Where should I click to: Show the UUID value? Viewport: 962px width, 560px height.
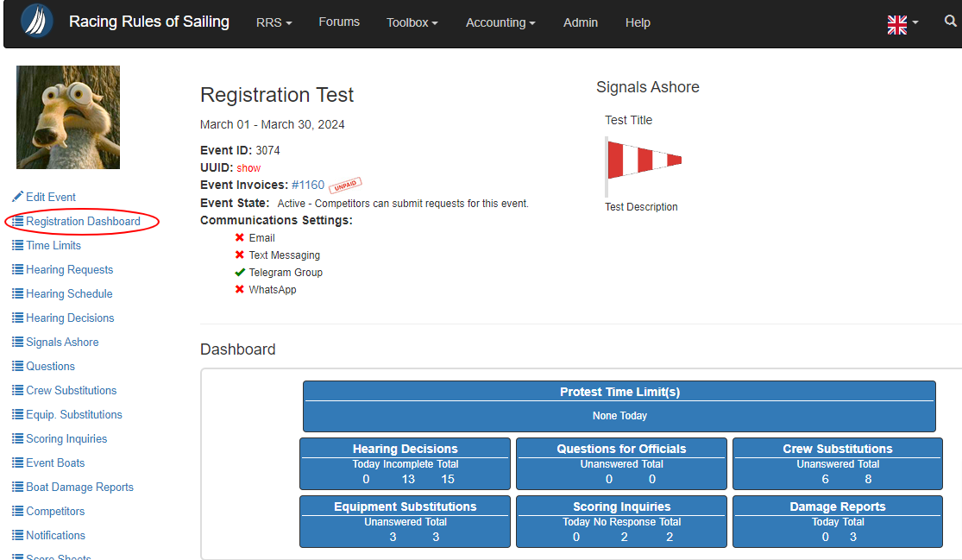point(248,168)
